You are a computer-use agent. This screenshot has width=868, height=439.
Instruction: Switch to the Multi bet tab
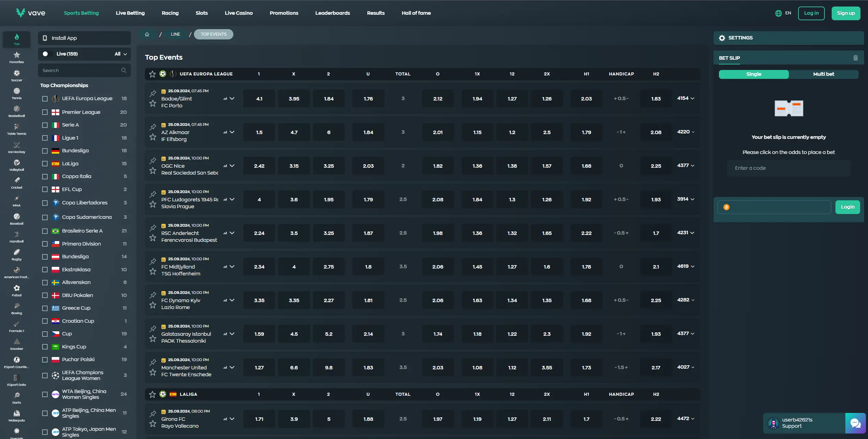823,74
